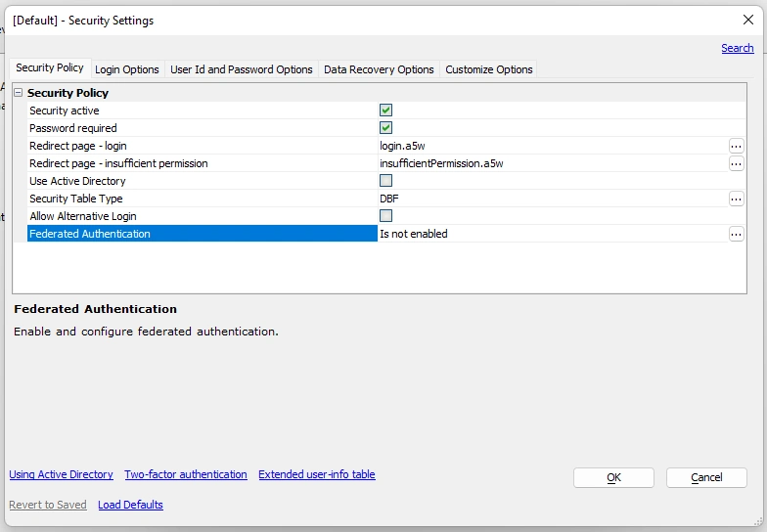Switch to the Login Options tab
This screenshot has width=767, height=532.
point(127,69)
